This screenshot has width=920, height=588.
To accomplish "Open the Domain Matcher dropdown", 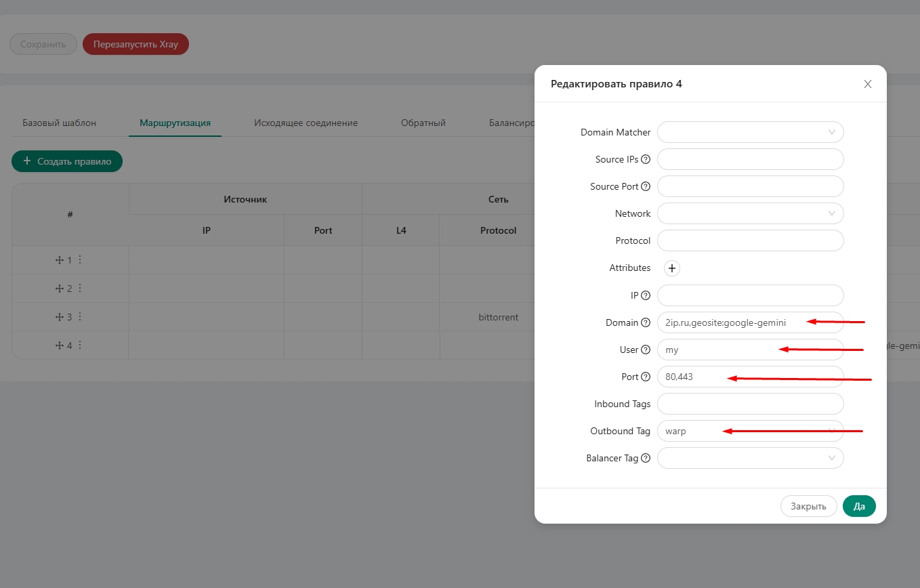I will (750, 131).
